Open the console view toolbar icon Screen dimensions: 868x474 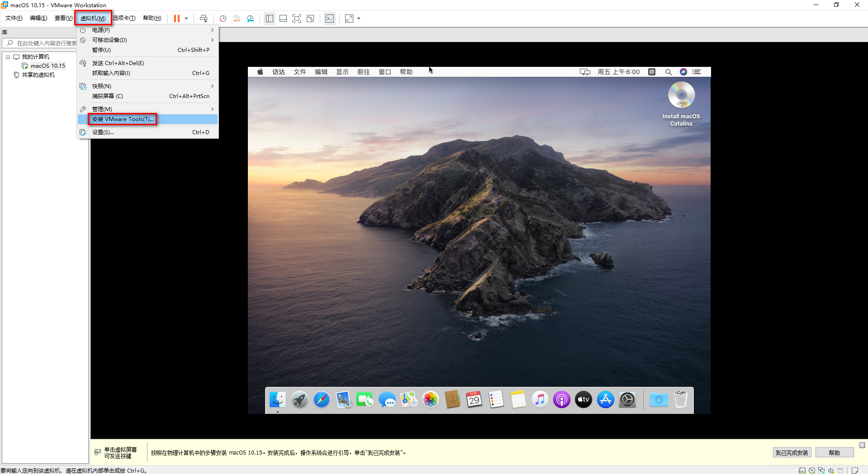click(330, 19)
